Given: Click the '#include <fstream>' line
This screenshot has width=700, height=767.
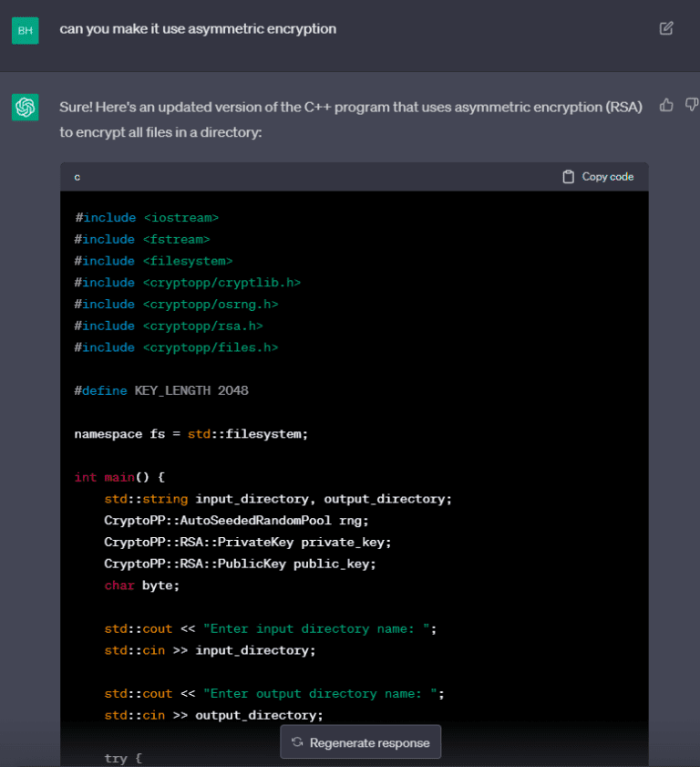Looking at the screenshot, I should pos(142,239).
